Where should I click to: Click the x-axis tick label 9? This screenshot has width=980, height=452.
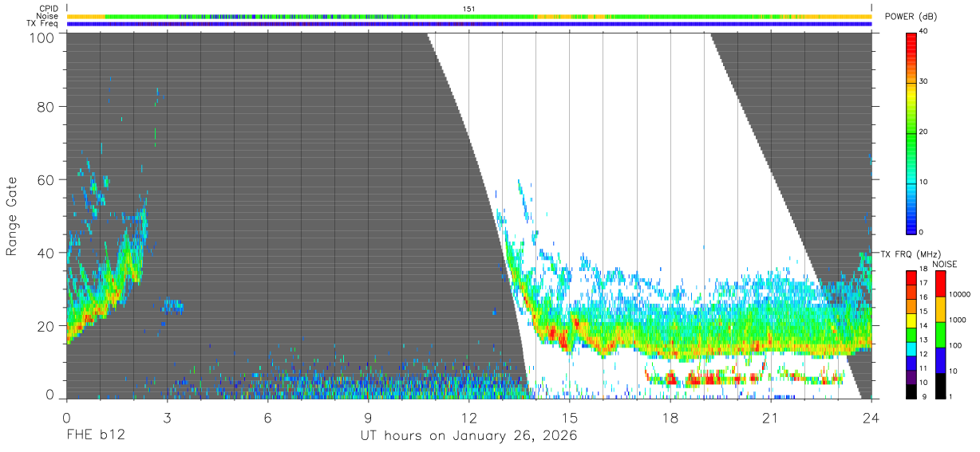tap(368, 418)
